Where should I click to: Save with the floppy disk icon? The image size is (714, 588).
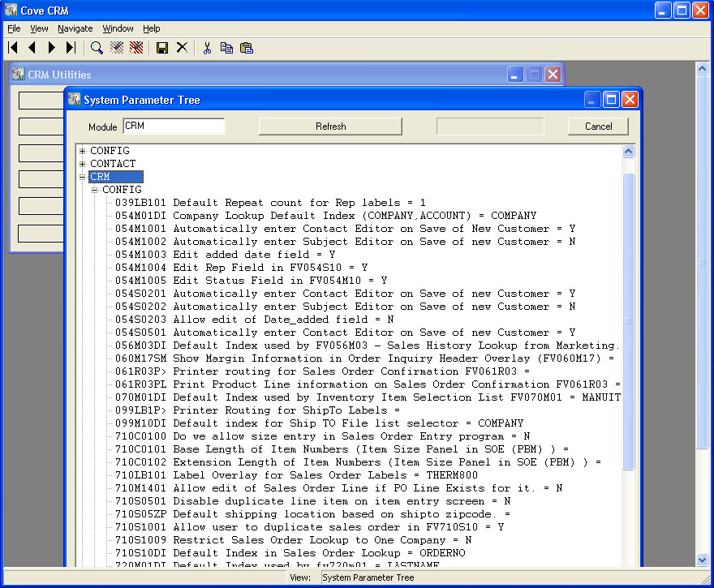coord(162,48)
